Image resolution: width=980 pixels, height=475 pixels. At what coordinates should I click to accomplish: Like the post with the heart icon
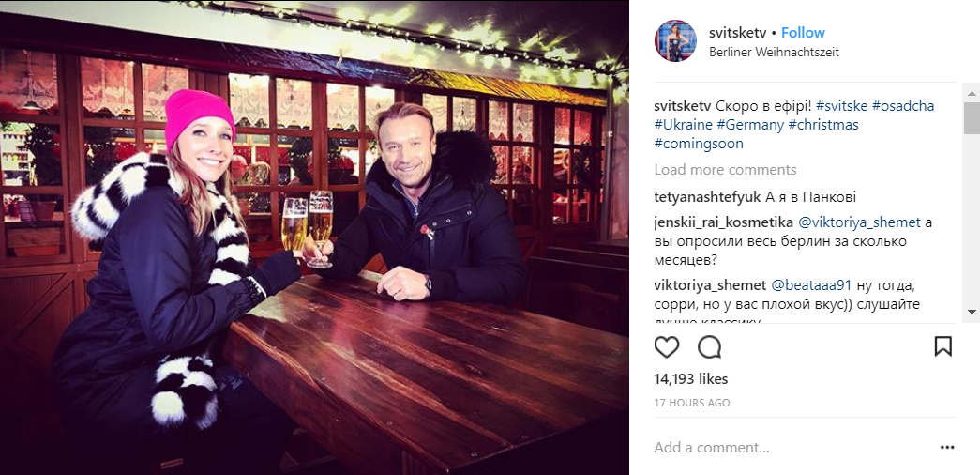tap(666, 346)
